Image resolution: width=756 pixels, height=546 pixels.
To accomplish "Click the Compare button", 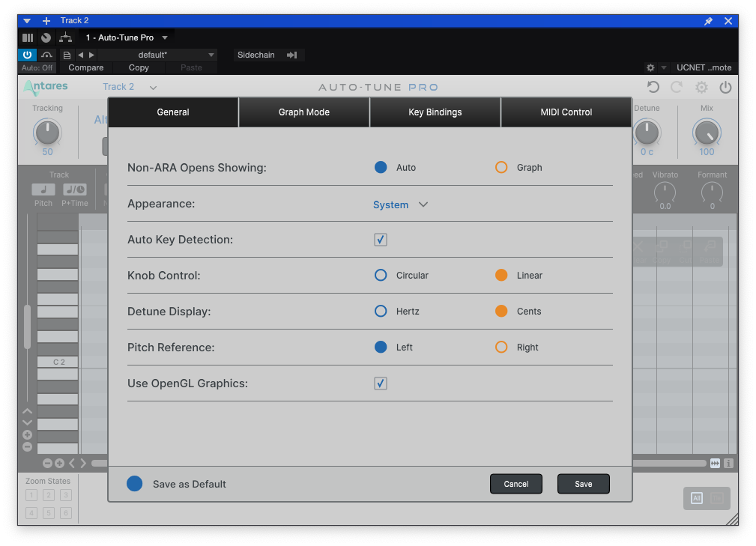I will pos(86,67).
